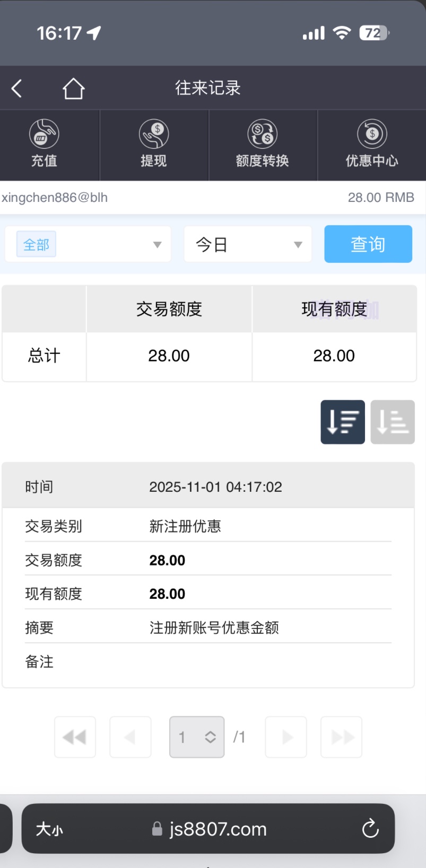Tap the js8807.com address bar
The height and width of the screenshot is (868, 426).
218,829
